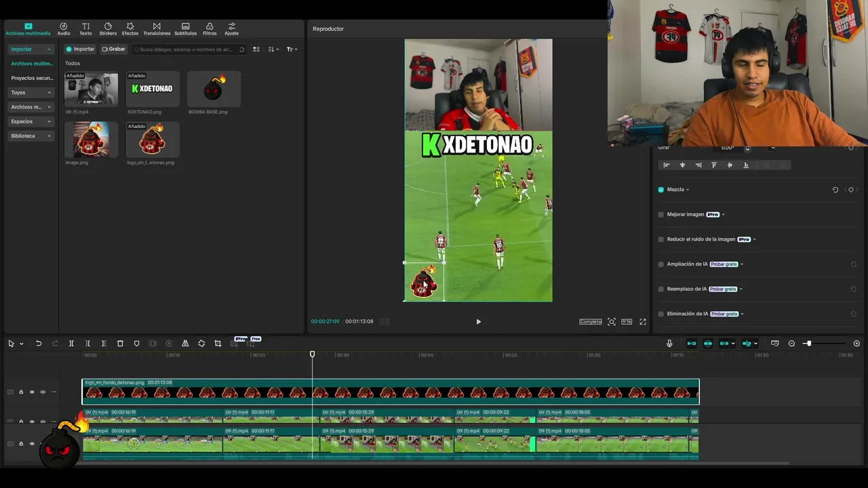The width and height of the screenshot is (868, 488).
Task: Open the media sort order dropdown
Action: point(273,49)
